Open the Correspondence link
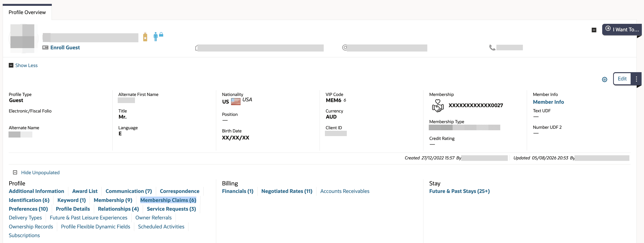The image size is (644, 243). (179, 191)
